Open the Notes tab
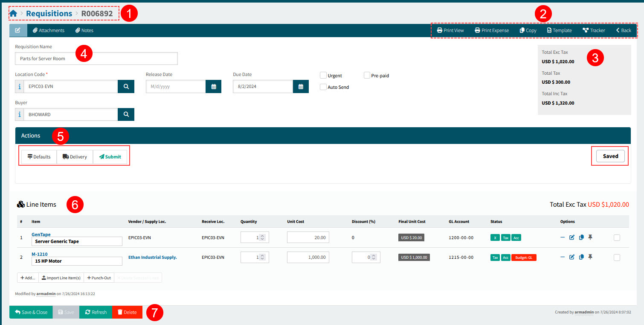644x325 pixels. [x=84, y=30]
